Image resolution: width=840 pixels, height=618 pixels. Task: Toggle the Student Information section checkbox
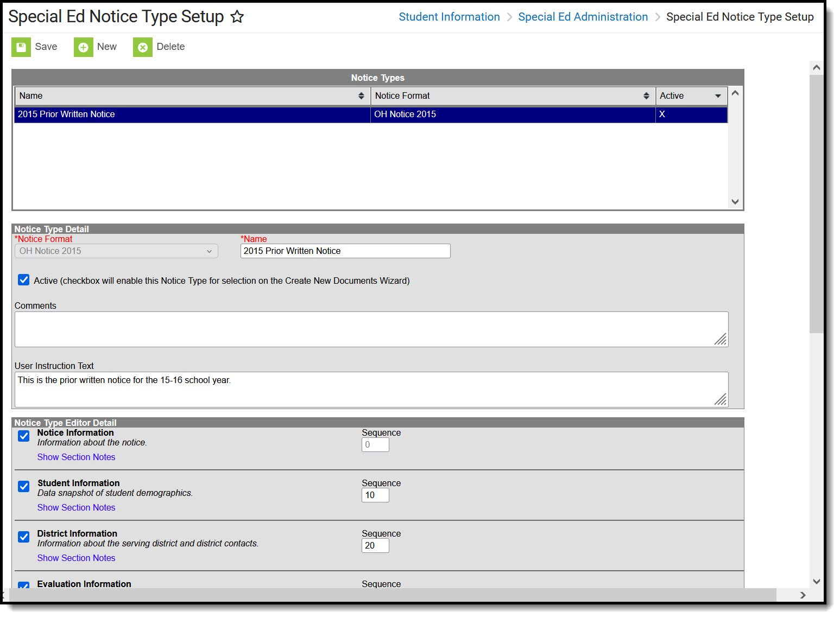pyautogui.click(x=24, y=487)
